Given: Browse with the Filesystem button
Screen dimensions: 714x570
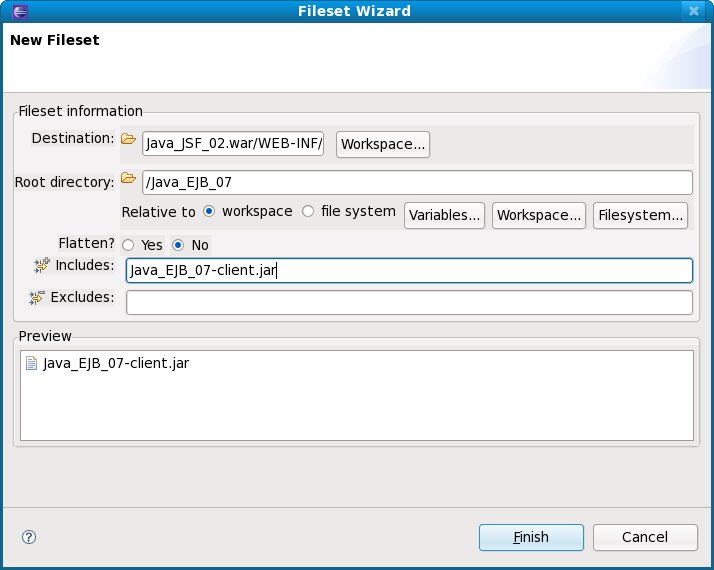Looking at the screenshot, I should point(640,215).
